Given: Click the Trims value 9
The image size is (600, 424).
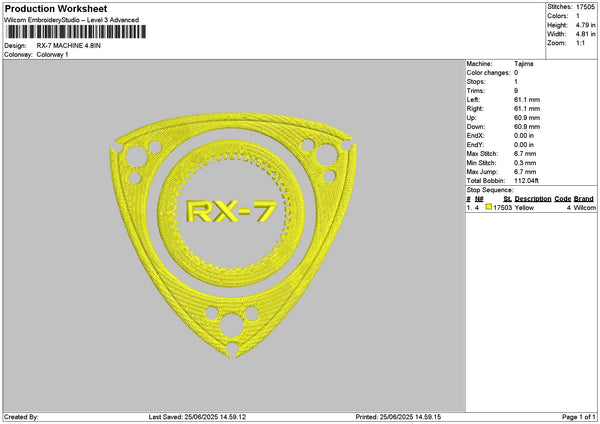Looking at the screenshot, I should 516,91.
